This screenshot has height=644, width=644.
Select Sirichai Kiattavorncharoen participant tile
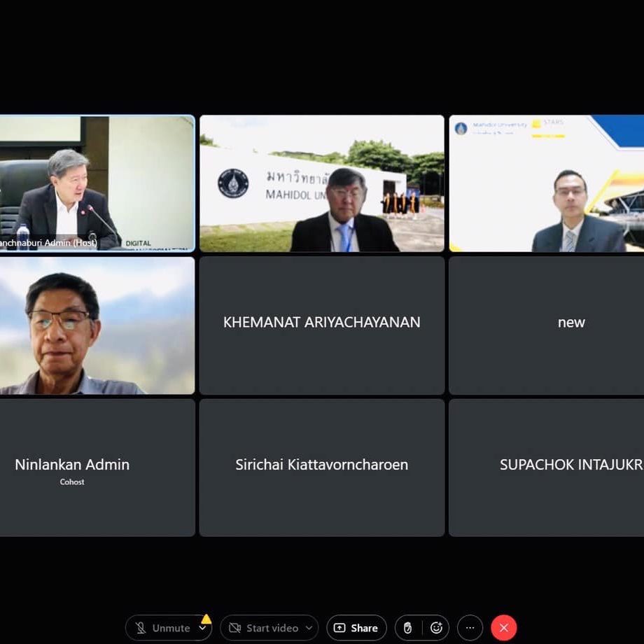point(322,467)
